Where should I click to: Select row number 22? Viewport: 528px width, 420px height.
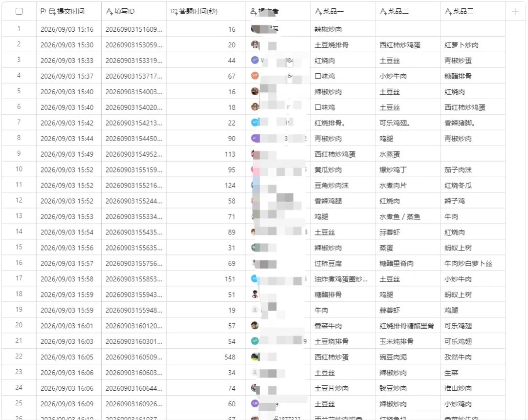coord(19,357)
